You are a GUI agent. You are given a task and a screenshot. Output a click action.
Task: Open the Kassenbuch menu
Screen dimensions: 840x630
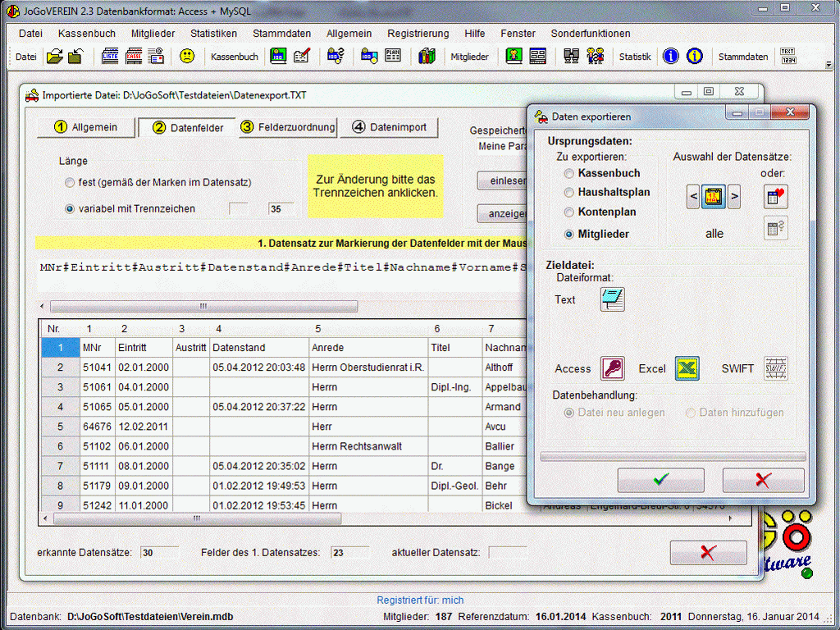coord(87,33)
